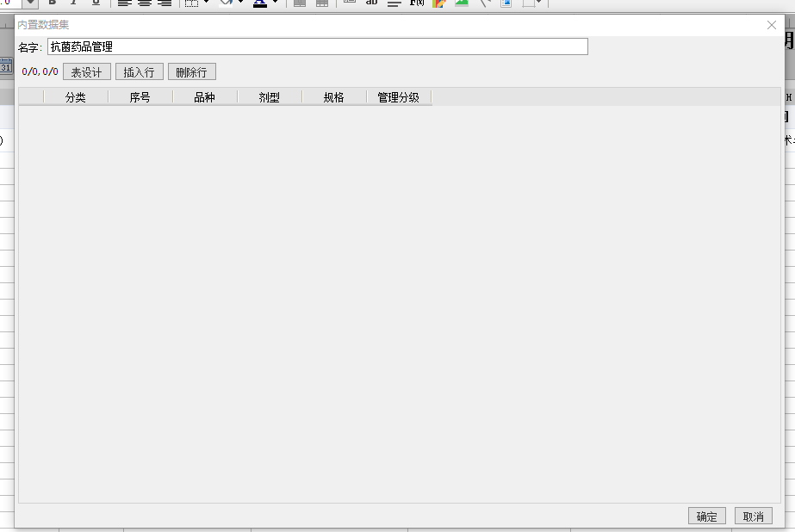The height and width of the screenshot is (532, 795).
Task: Select the 分类 column header
Action: (x=76, y=97)
